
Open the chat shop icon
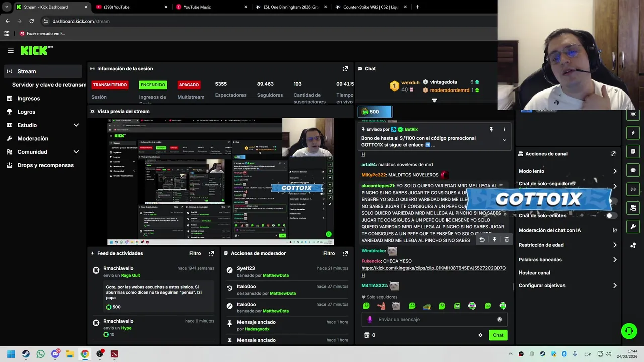pyautogui.click(x=367, y=335)
